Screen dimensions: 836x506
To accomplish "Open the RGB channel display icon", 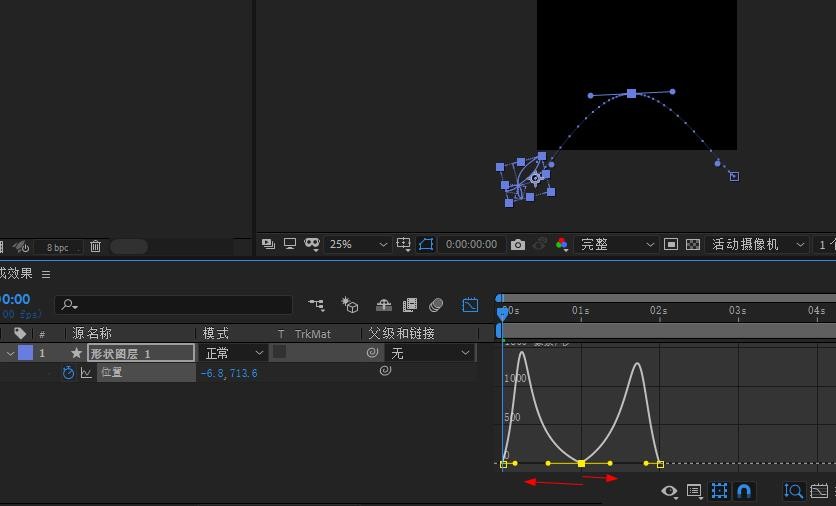I will point(561,244).
